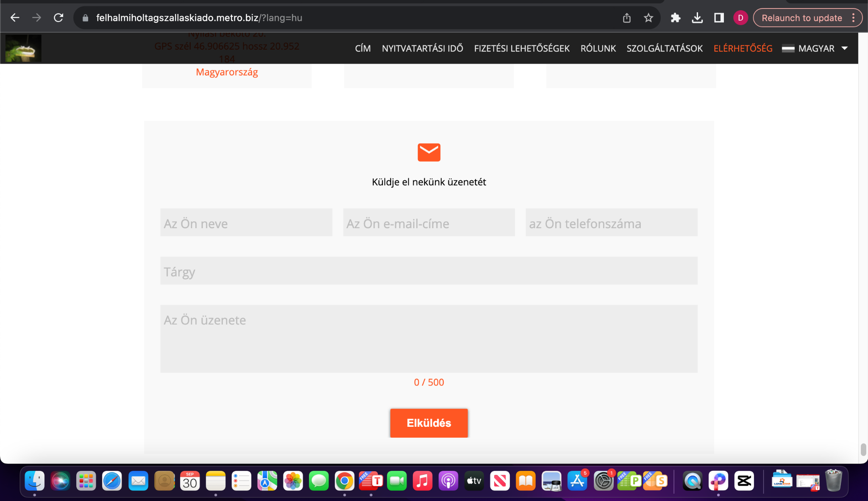Focus the Az Ön e-mail-címe field
The height and width of the screenshot is (501, 868).
pyautogui.click(x=429, y=222)
